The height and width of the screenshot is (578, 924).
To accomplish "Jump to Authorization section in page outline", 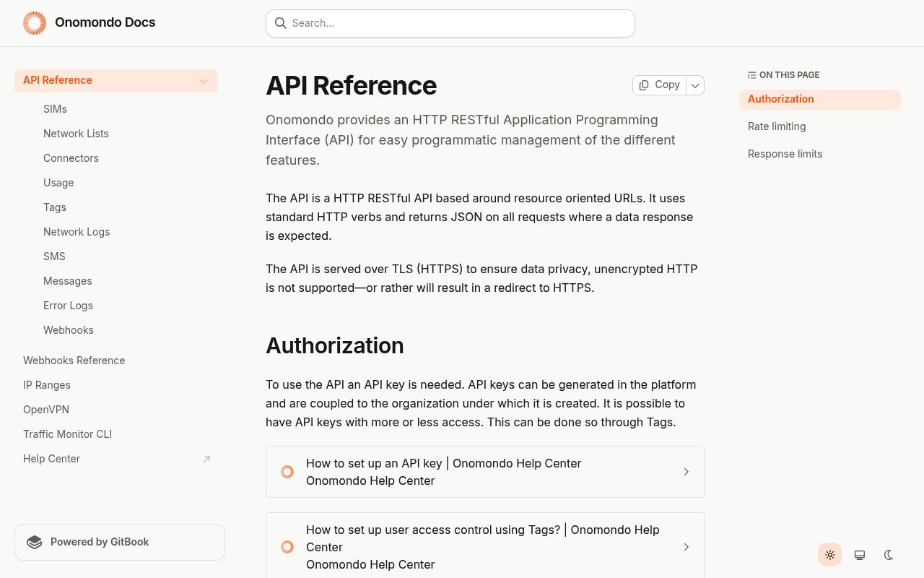I will coord(820,100).
